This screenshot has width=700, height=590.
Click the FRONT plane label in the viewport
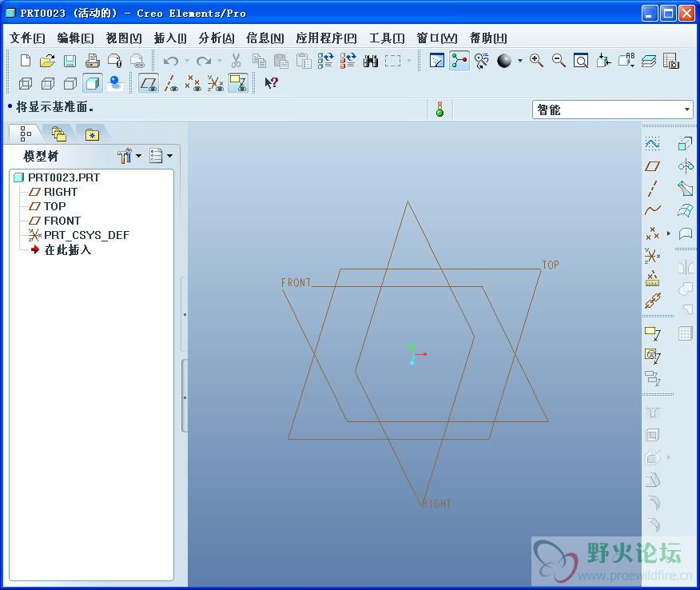296,282
